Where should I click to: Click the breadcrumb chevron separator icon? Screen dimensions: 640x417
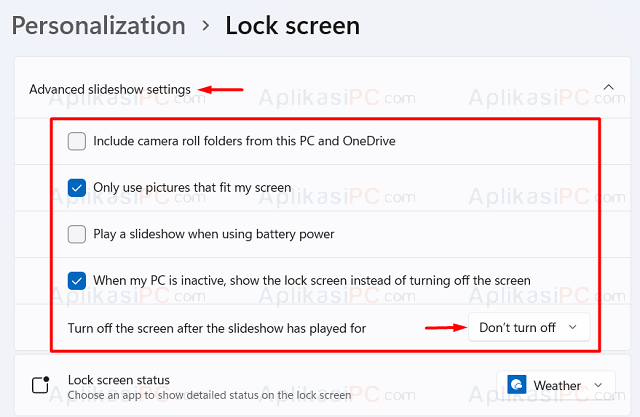coord(206,26)
